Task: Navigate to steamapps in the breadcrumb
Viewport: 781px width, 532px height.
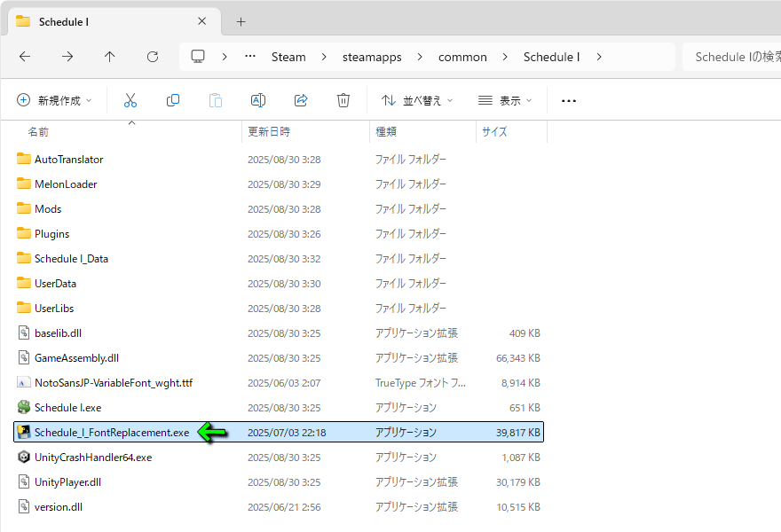Action: point(372,58)
